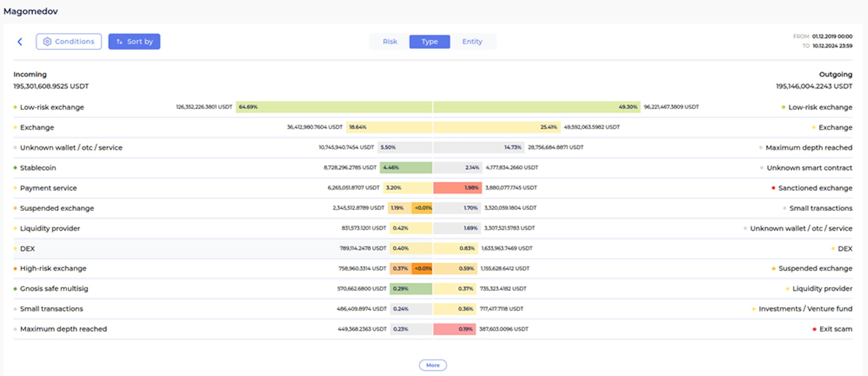
Task: Click the sort arrows icon in Sort by
Action: coord(120,42)
